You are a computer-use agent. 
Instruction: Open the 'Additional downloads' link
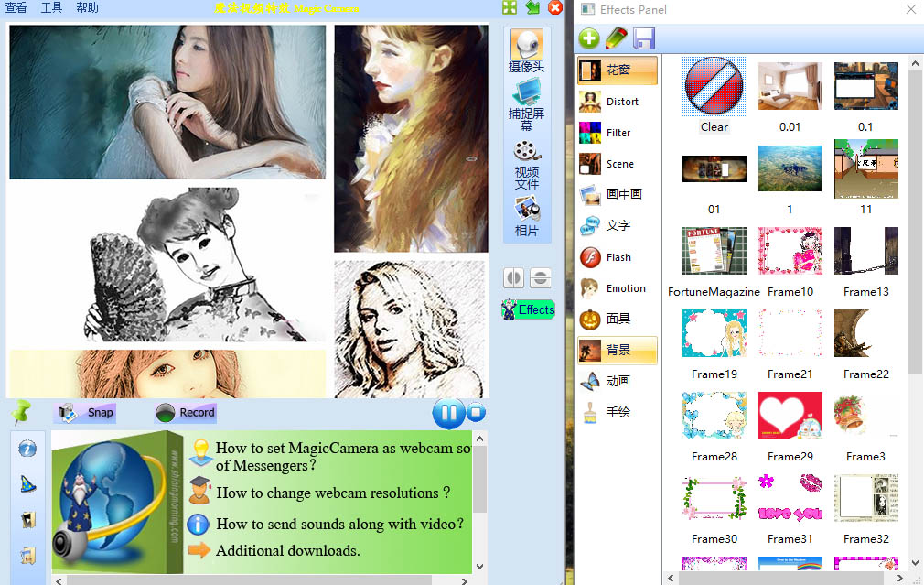(287, 551)
